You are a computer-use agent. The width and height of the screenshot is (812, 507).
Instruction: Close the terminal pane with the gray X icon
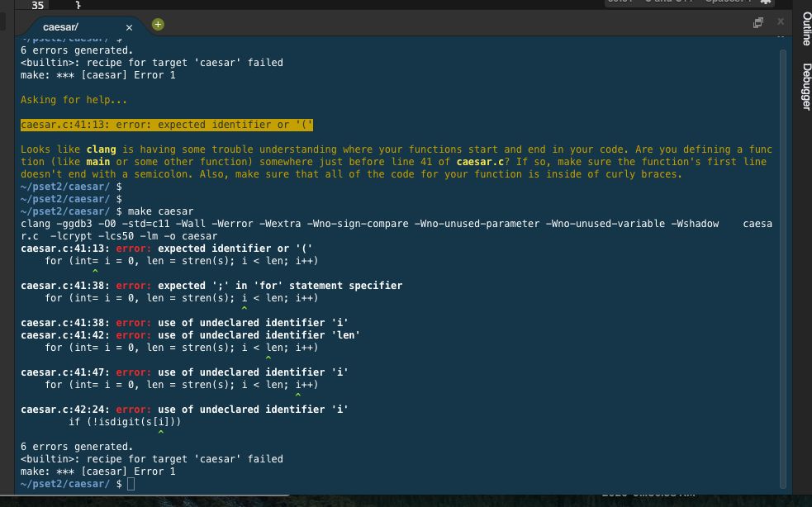781,21
